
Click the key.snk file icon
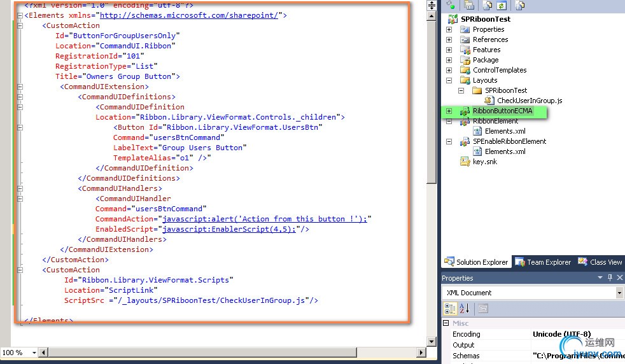[x=465, y=162]
